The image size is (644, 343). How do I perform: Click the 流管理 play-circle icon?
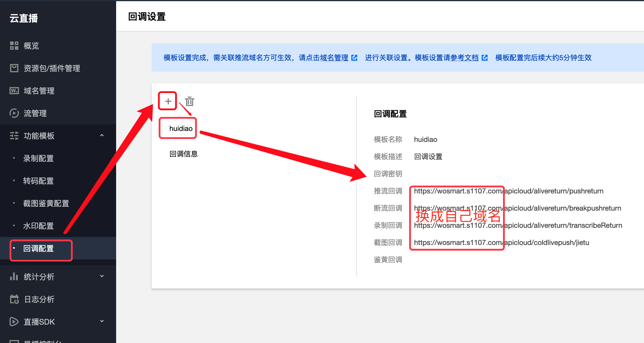[14, 113]
